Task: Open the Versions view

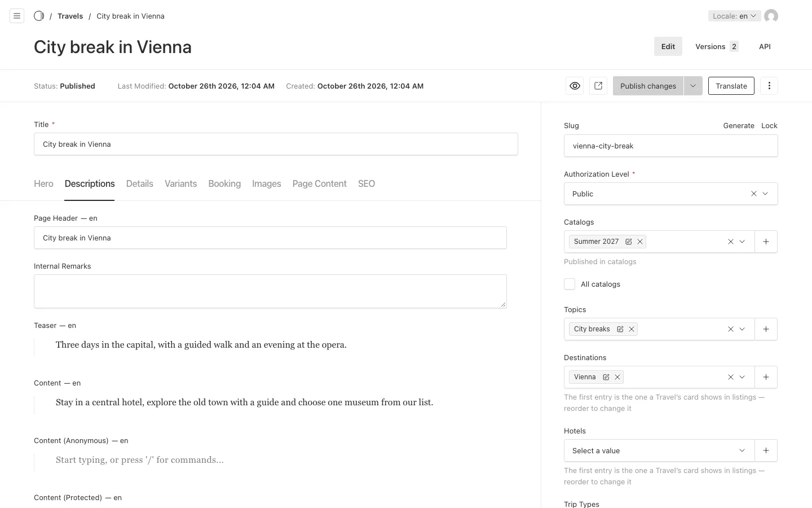Action: [717, 46]
